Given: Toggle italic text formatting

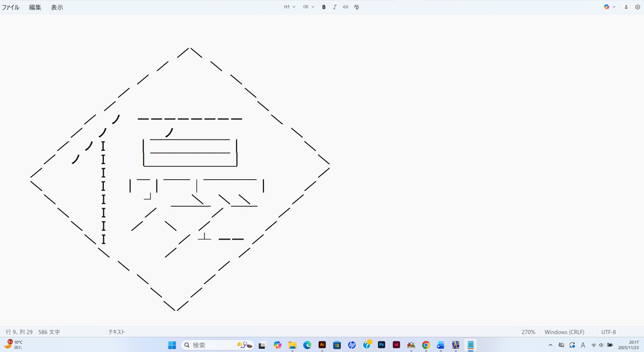Looking at the screenshot, I should [335, 7].
